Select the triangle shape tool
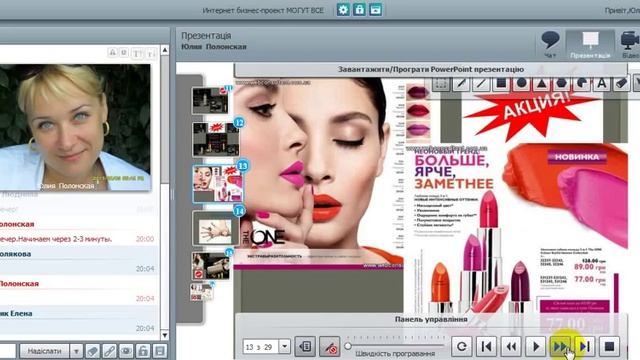The width and height of the screenshot is (640, 360). click(x=541, y=84)
